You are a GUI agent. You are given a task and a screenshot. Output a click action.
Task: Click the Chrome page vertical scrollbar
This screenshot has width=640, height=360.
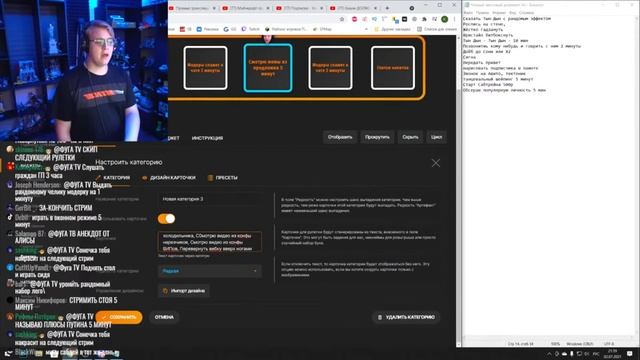tap(458, 190)
